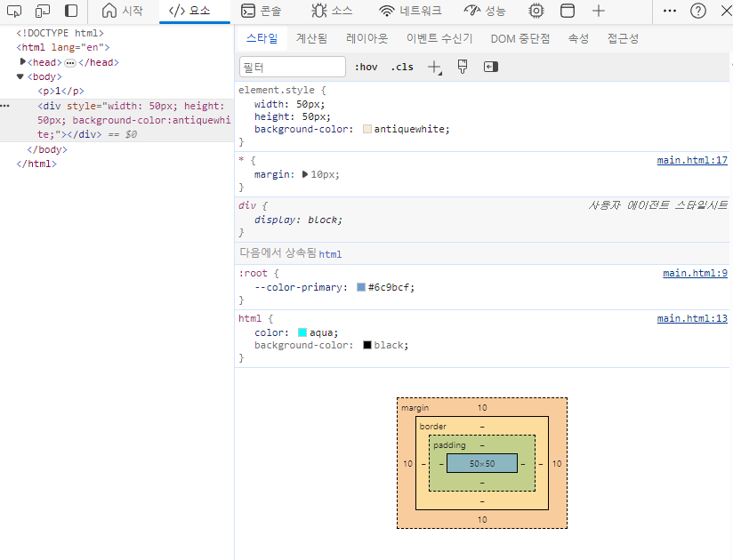The height and width of the screenshot is (560, 733).
Task: Toggle the activity bar panel icon
Action: 71,11
